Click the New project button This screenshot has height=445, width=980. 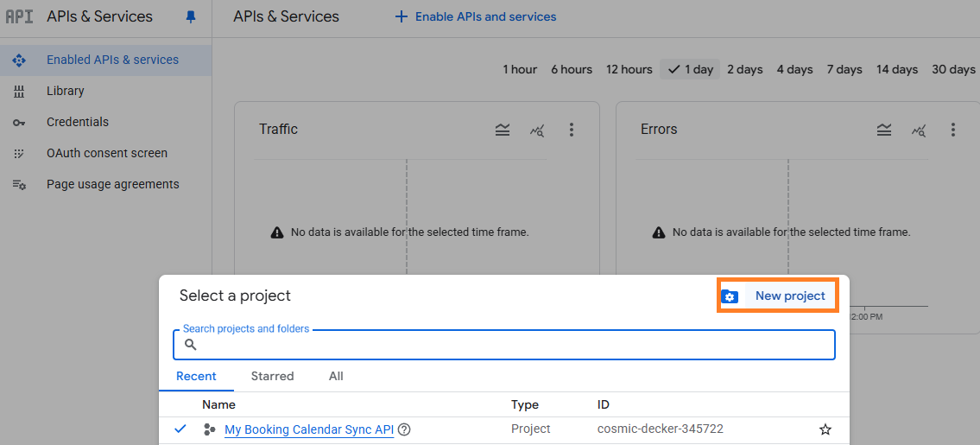pos(778,296)
